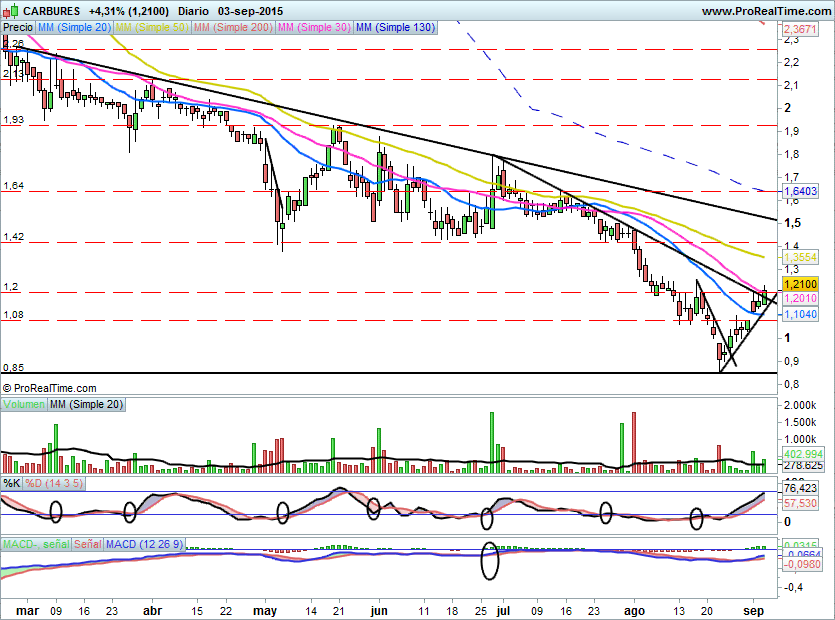Click the 1,2100 current price tag
835x620 pixels.
click(800, 285)
